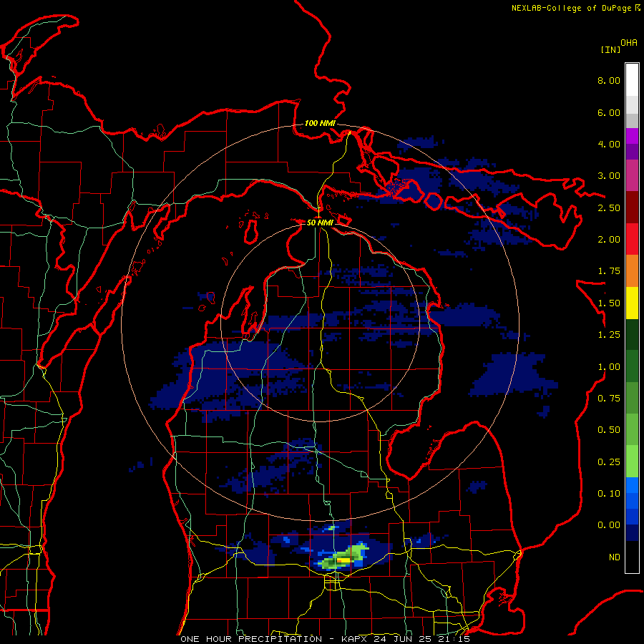The image size is (644, 644).
Task: Click the 1.00 legend value
Action: click(609, 367)
